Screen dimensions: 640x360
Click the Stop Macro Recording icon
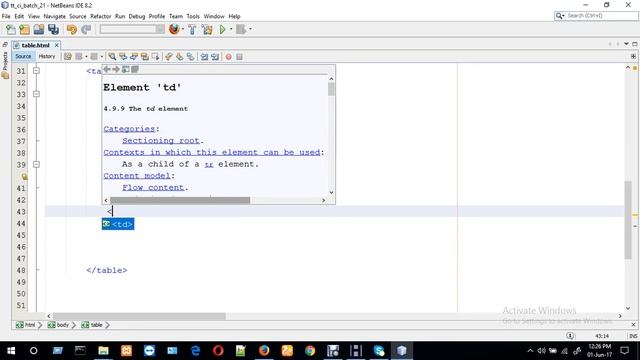click(240, 57)
